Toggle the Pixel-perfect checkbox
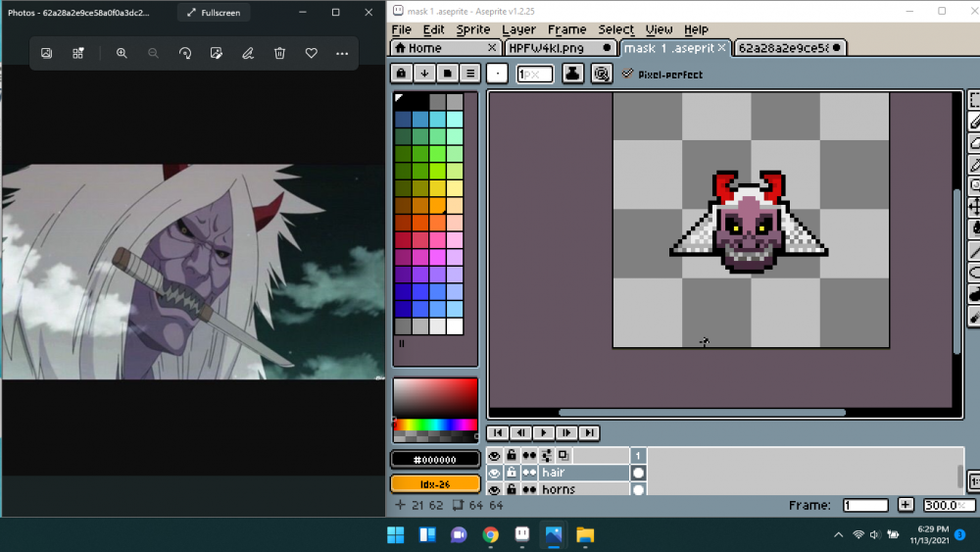980x552 pixels. pyautogui.click(x=628, y=74)
